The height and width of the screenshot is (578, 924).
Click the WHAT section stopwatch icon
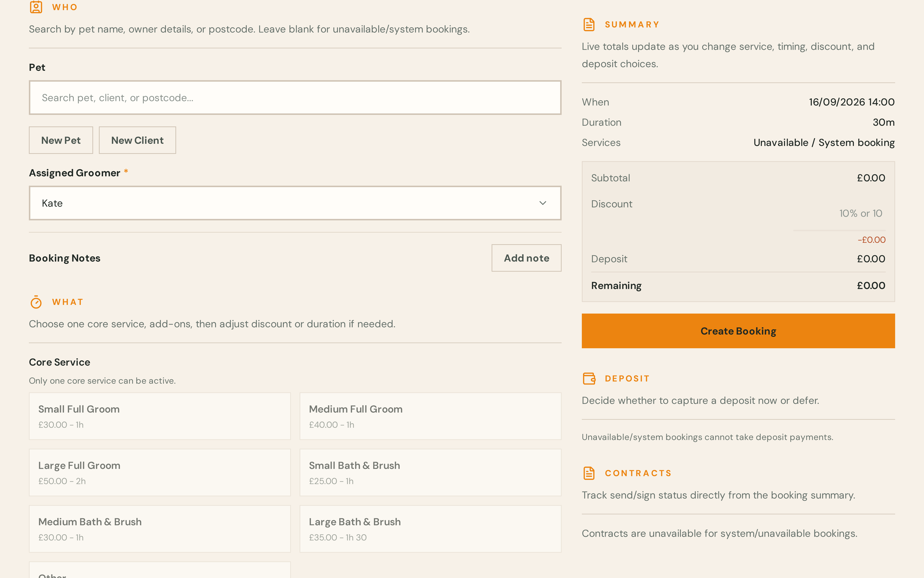pyautogui.click(x=36, y=302)
